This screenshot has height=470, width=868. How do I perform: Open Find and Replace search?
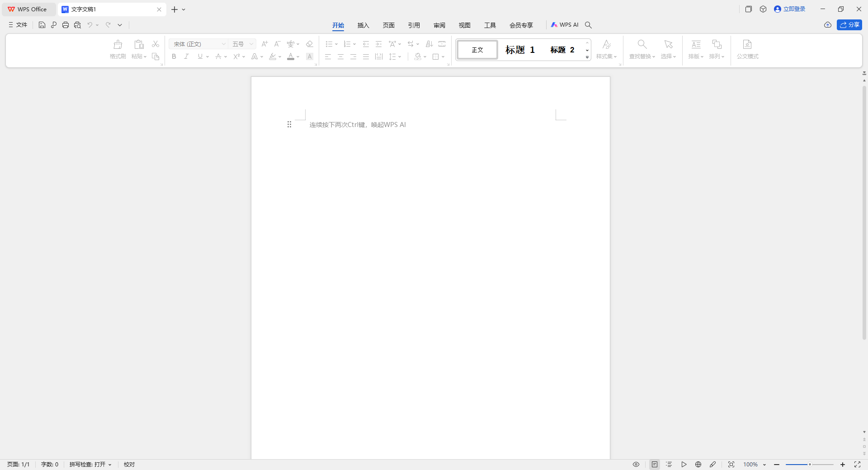(641, 50)
